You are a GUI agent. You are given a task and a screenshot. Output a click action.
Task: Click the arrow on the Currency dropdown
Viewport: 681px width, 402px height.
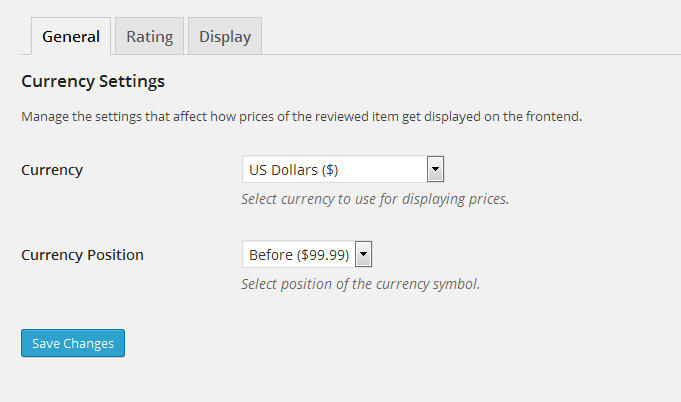click(435, 169)
